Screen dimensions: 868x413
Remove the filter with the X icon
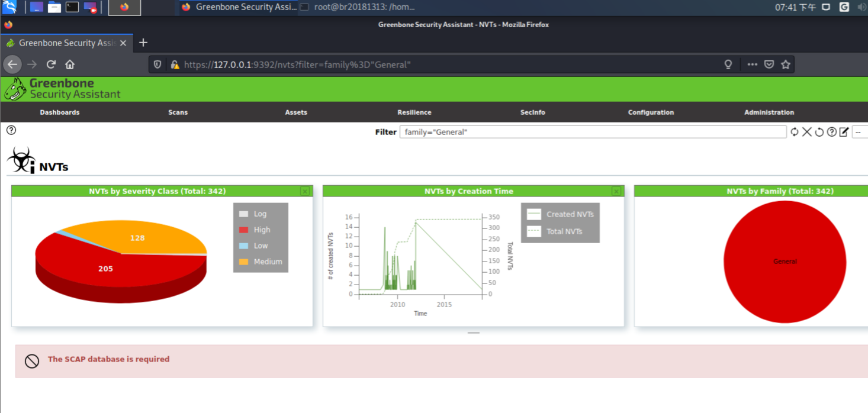point(807,132)
